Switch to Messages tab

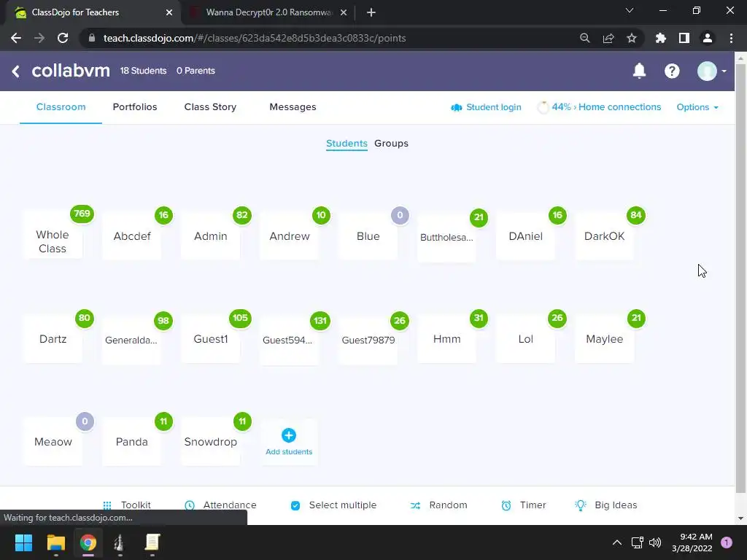pos(293,107)
